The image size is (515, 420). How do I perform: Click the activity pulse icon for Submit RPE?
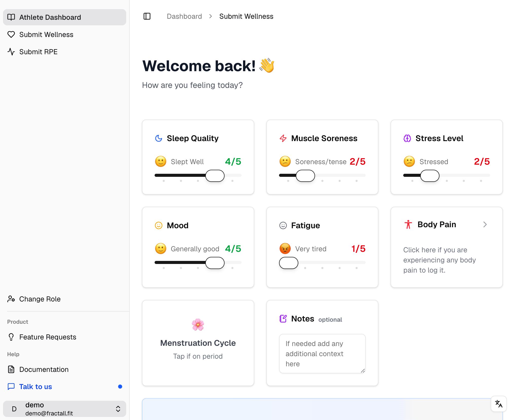(x=11, y=52)
